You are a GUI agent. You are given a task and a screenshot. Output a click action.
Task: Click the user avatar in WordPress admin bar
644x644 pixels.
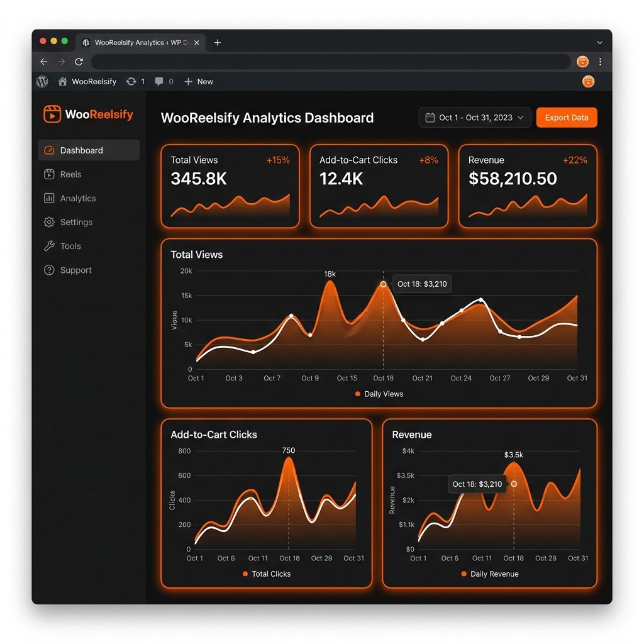pyautogui.click(x=588, y=81)
